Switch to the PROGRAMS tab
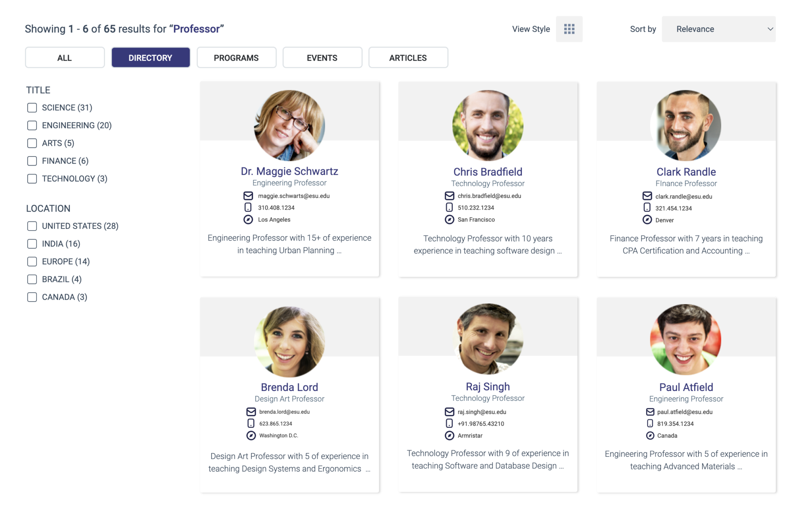This screenshot has width=812, height=511. tap(236, 57)
